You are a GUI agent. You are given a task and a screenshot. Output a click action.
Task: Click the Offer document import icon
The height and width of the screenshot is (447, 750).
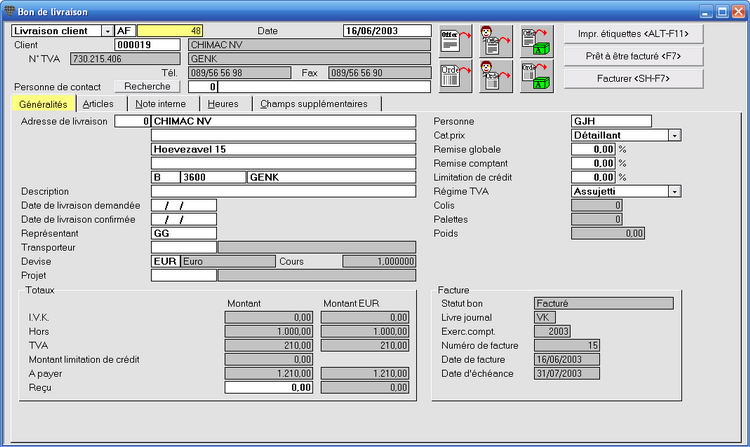[455, 42]
